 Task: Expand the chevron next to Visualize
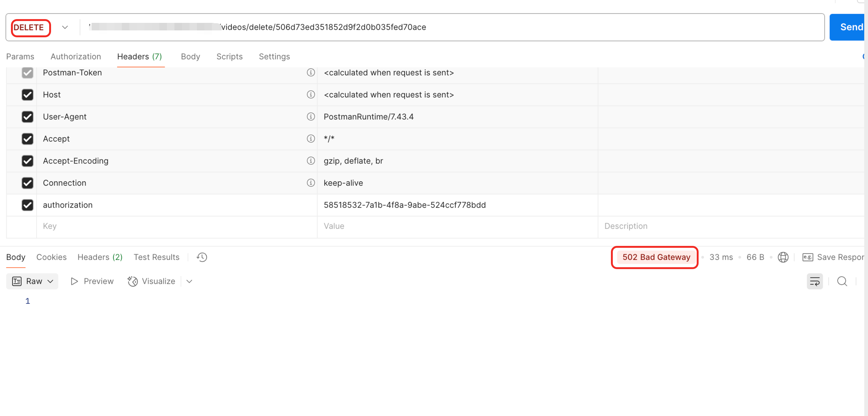[x=189, y=281]
